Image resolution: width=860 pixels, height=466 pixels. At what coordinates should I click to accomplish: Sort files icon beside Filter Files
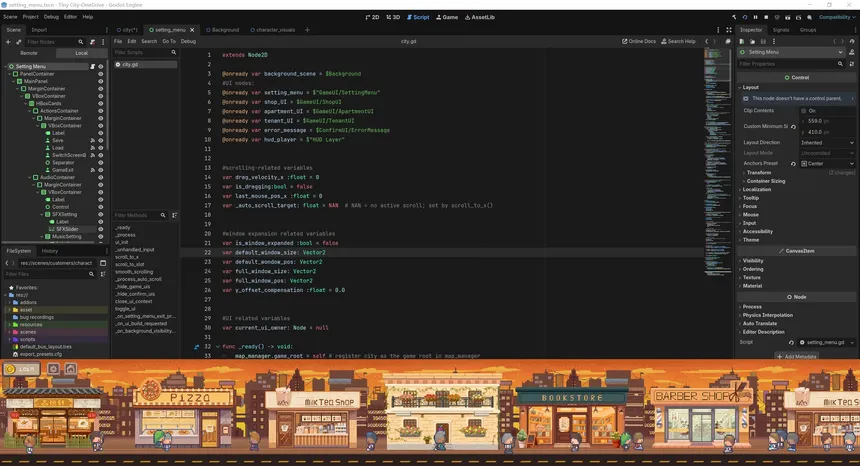103,274
